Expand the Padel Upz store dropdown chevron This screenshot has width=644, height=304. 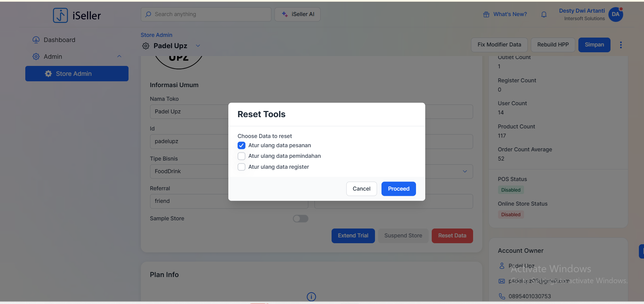198,46
